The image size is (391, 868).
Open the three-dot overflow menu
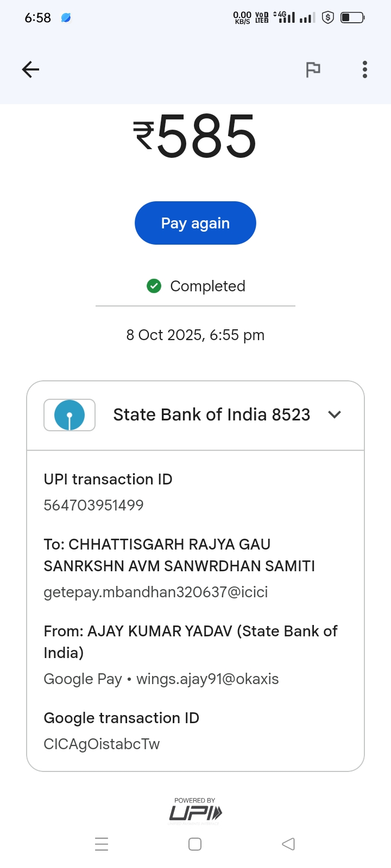point(365,69)
